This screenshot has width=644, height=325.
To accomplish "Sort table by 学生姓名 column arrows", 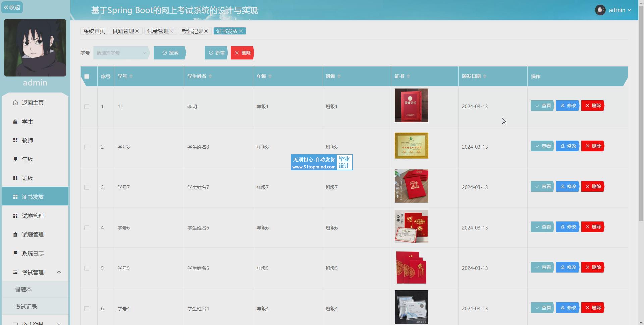I will [x=210, y=76].
